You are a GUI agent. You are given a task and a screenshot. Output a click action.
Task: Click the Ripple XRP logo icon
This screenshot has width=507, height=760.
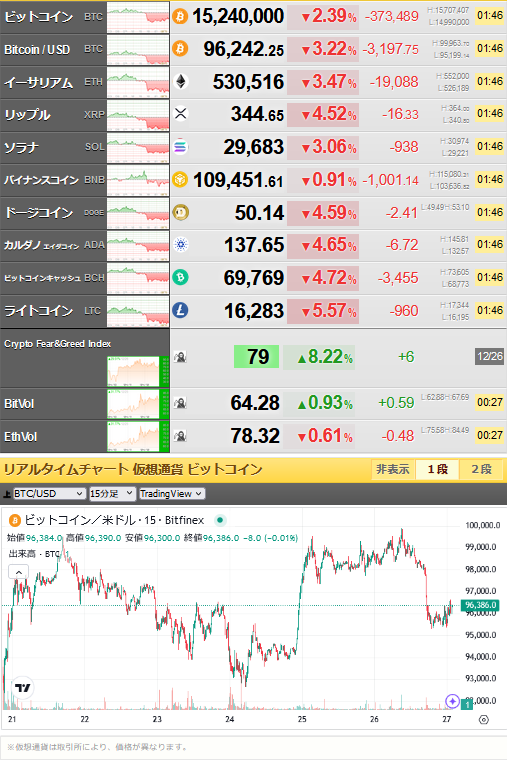[180, 114]
